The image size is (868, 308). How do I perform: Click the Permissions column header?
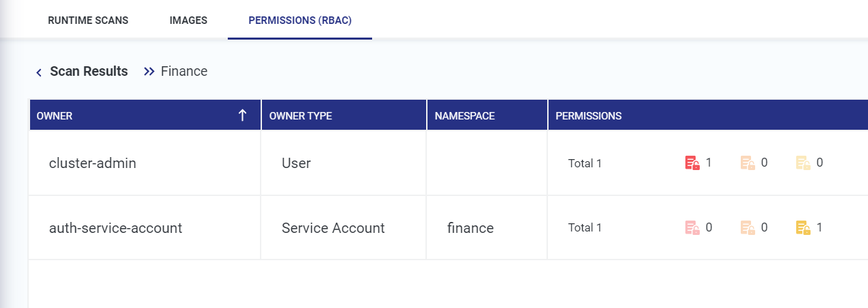click(x=588, y=116)
